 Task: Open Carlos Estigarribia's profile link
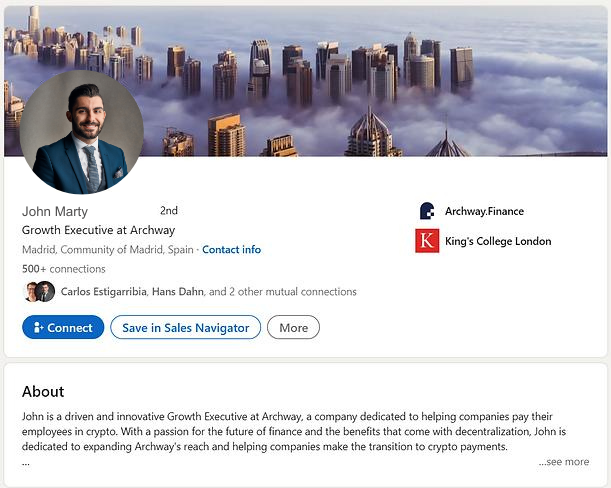tap(104, 292)
